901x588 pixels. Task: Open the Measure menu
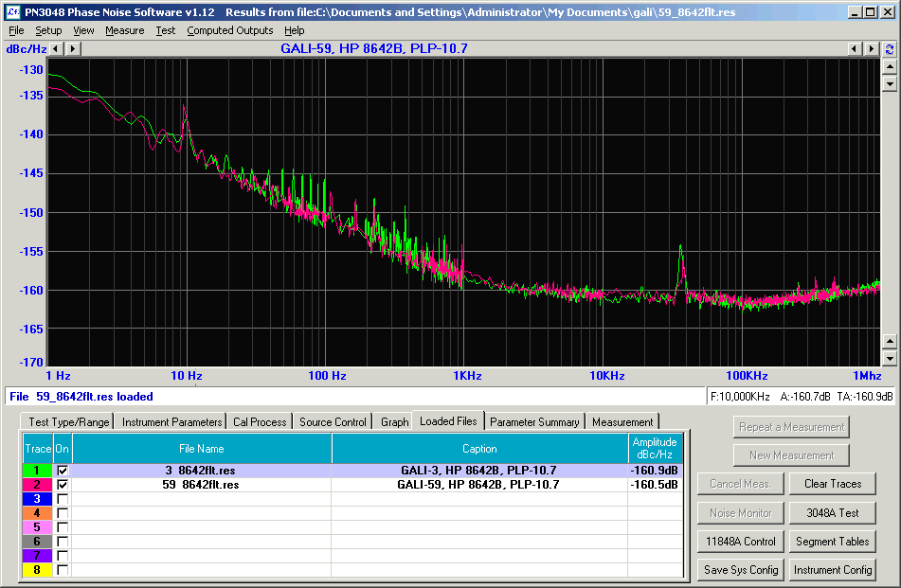tap(125, 30)
